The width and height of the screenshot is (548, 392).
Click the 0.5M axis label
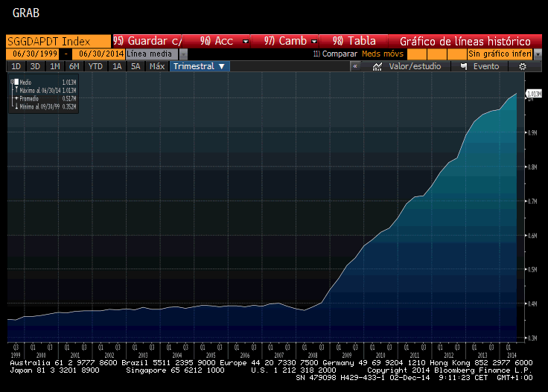click(532, 269)
